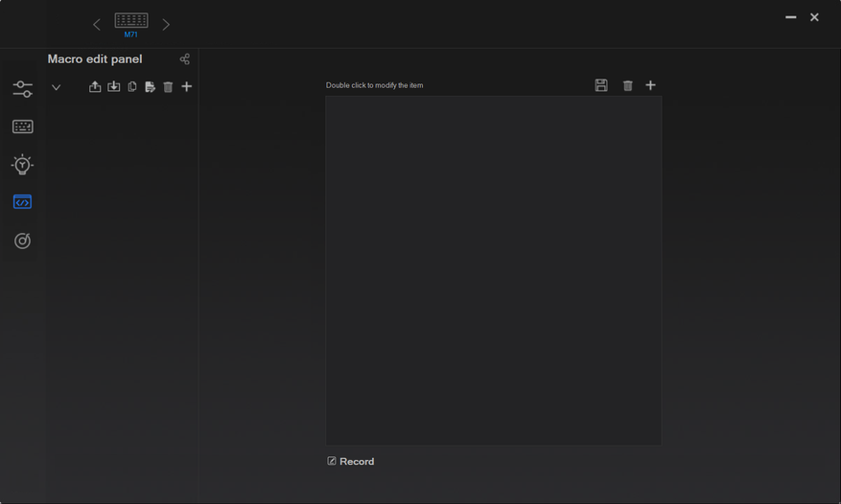Open the settings sliders sidebar tab

pos(22,89)
